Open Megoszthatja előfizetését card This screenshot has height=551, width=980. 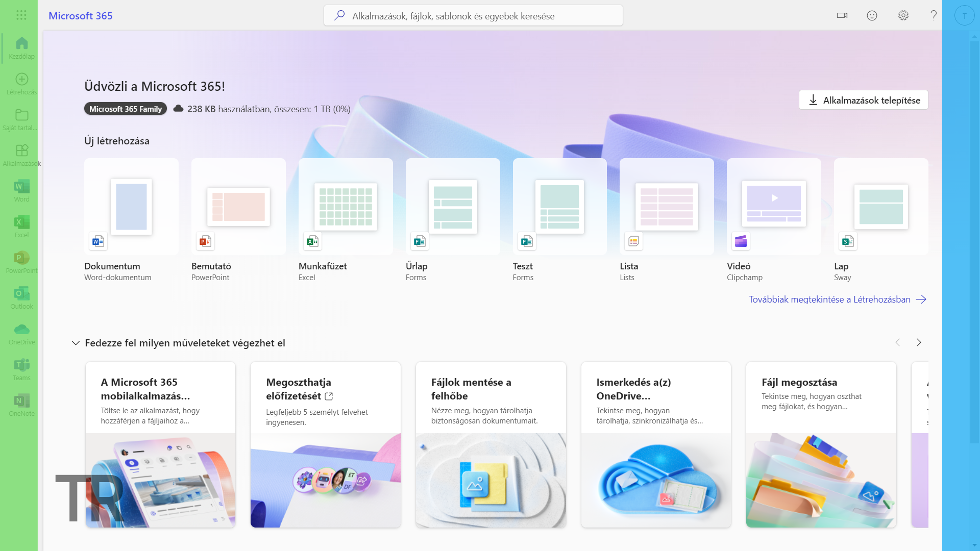(x=326, y=444)
